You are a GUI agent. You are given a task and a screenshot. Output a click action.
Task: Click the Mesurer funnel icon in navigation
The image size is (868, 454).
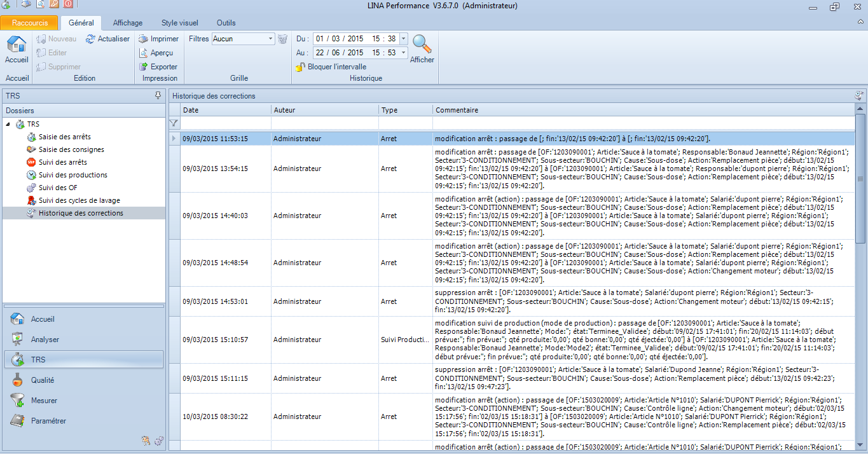tap(18, 401)
